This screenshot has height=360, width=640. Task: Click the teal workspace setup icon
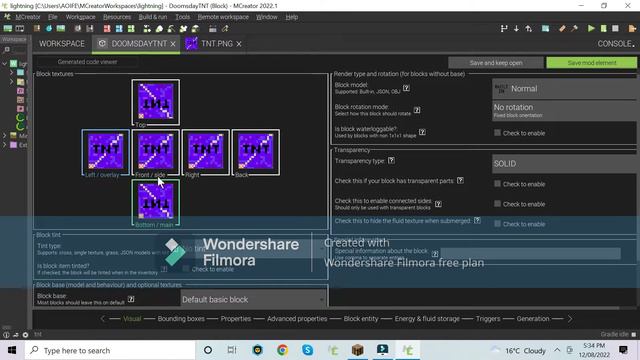click(545, 29)
